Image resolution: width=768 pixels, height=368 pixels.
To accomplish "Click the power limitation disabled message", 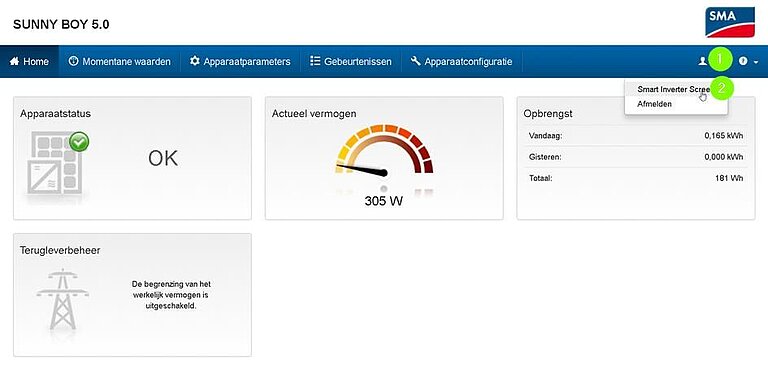I will (171, 295).
